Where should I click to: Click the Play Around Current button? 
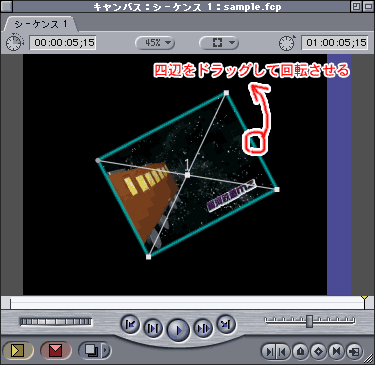point(204,329)
